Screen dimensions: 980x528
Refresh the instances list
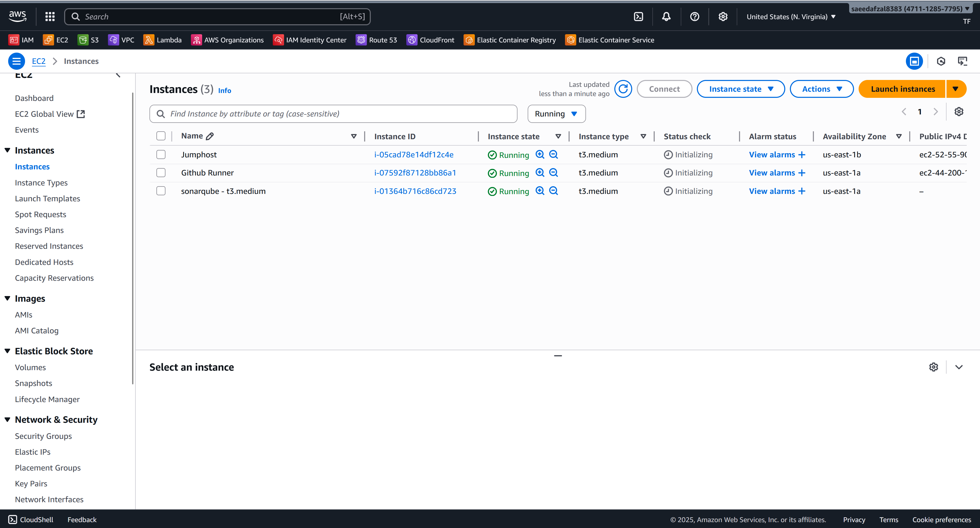click(623, 89)
